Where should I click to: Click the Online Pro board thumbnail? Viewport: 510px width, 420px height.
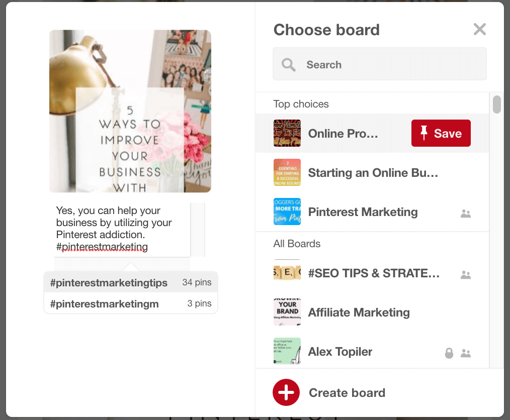coord(287,133)
